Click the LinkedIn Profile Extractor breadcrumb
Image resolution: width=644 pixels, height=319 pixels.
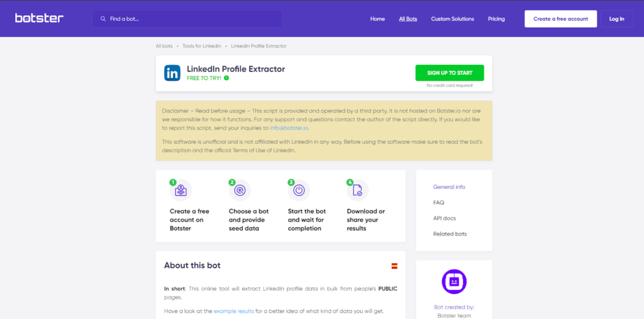pos(258,46)
